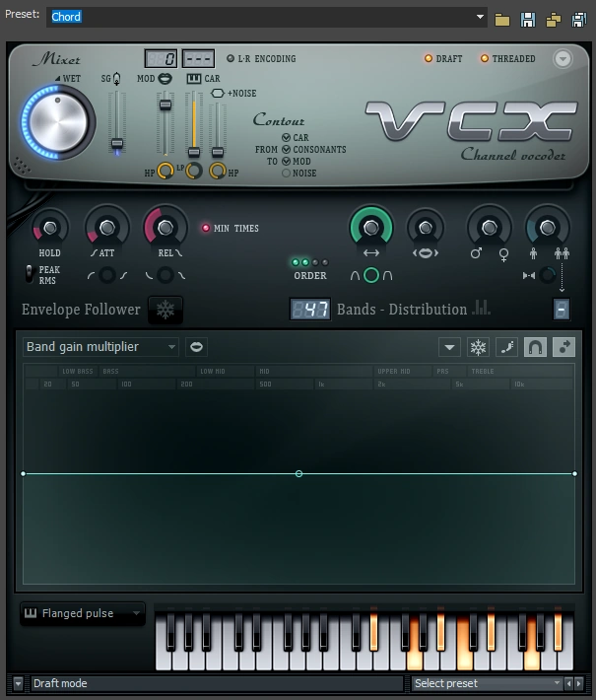The height and width of the screenshot is (700, 596).
Task: Open the Band gain multiplier dropdown
Action: (100, 347)
